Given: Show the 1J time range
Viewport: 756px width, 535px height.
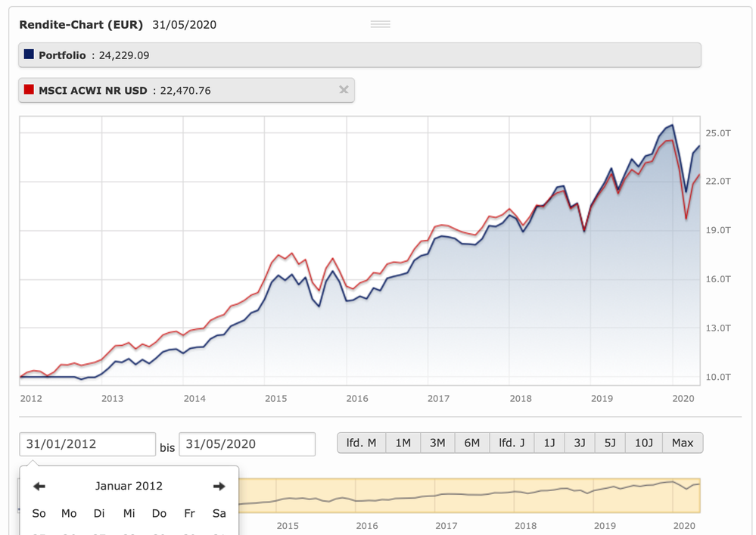Looking at the screenshot, I should click(549, 443).
